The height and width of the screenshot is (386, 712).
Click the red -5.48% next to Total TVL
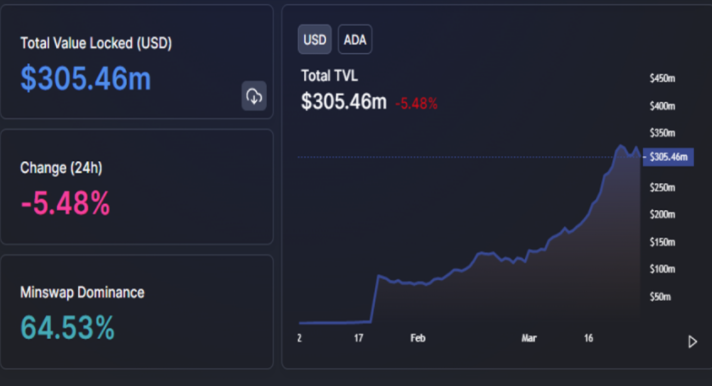click(x=416, y=104)
